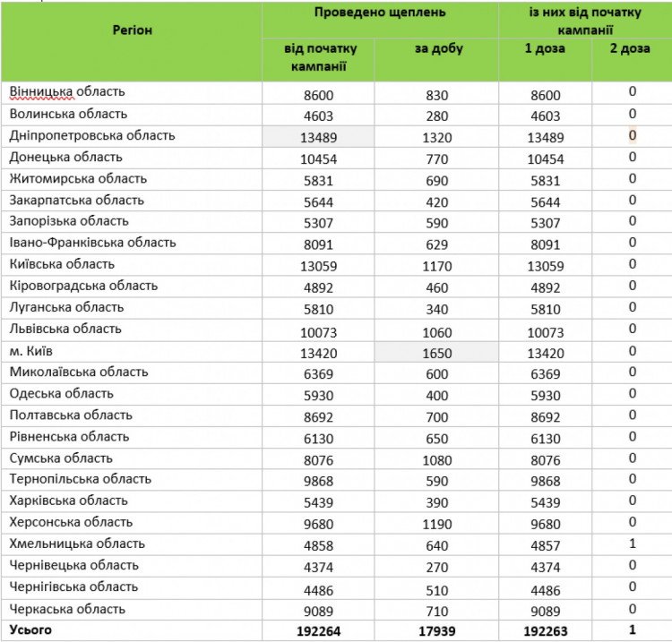Click the daily value 390
The height and width of the screenshot is (642, 672).
pos(436,503)
